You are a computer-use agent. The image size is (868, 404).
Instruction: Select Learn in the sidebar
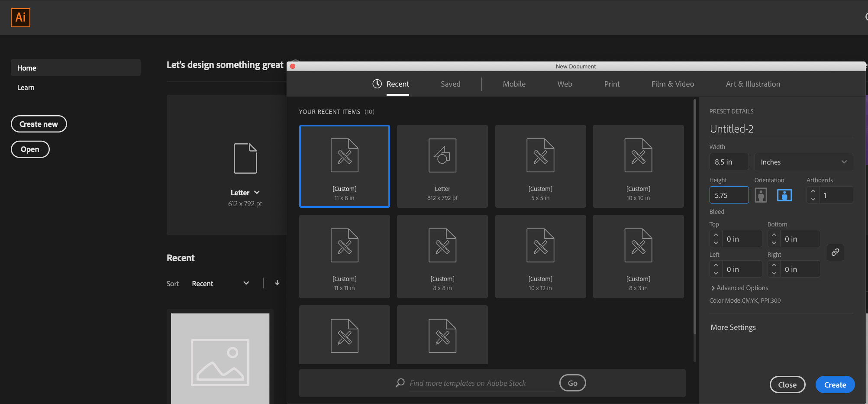[26, 87]
